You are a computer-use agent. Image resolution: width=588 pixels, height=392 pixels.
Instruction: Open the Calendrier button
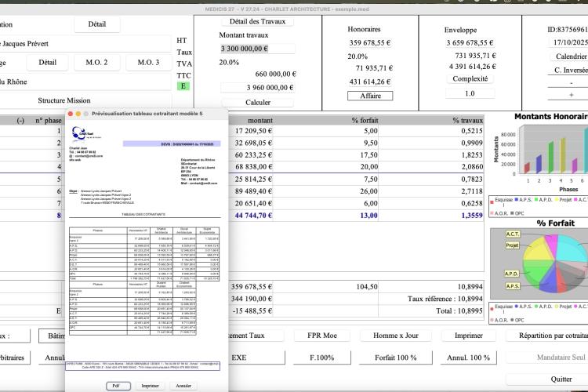(571, 56)
